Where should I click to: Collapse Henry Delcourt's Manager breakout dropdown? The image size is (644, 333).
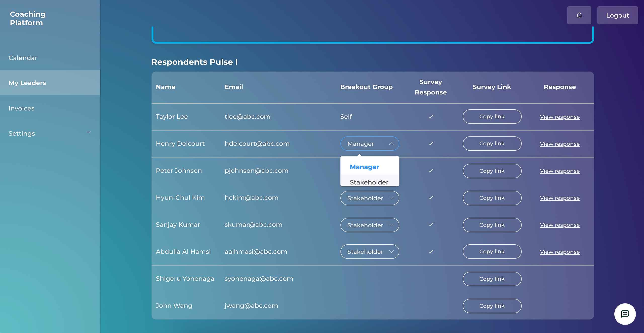pos(370,144)
